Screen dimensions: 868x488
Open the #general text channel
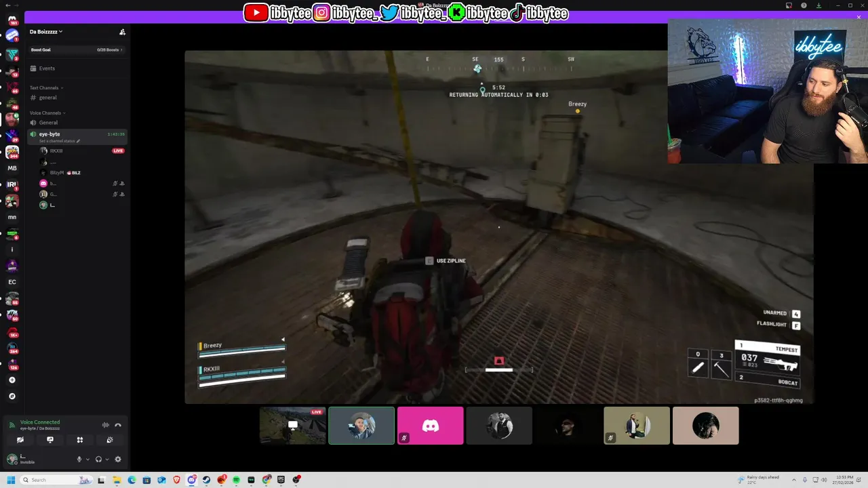(76, 98)
